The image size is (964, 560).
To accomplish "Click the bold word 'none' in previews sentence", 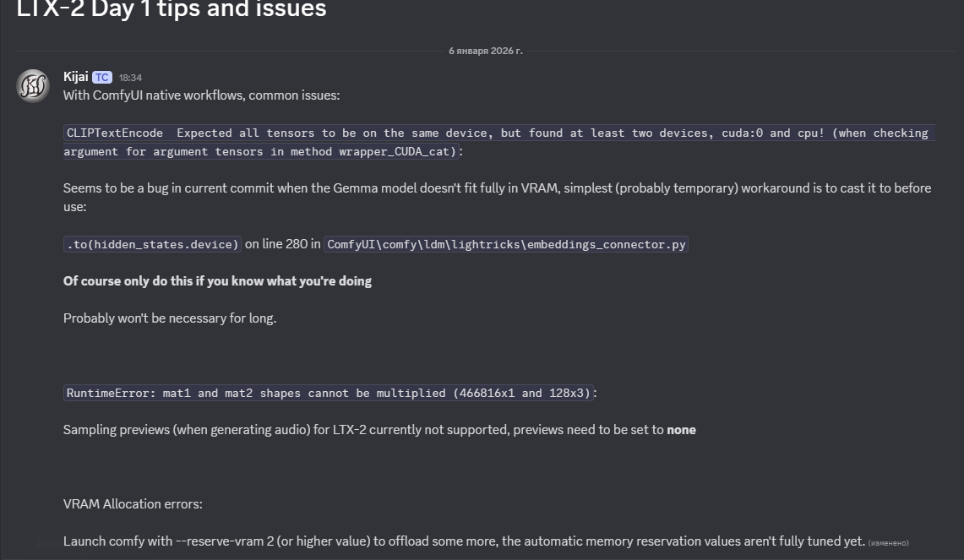I will pos(681,430).
